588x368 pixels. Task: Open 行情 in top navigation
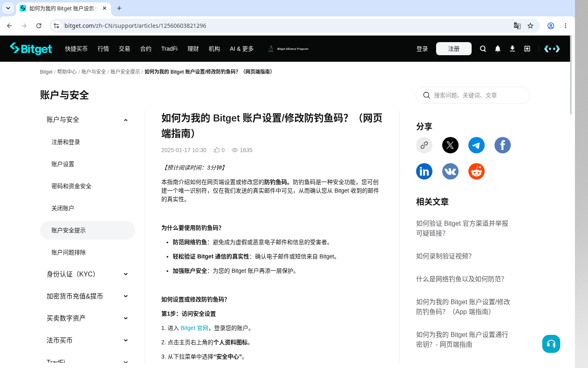[x=103, y=49]
